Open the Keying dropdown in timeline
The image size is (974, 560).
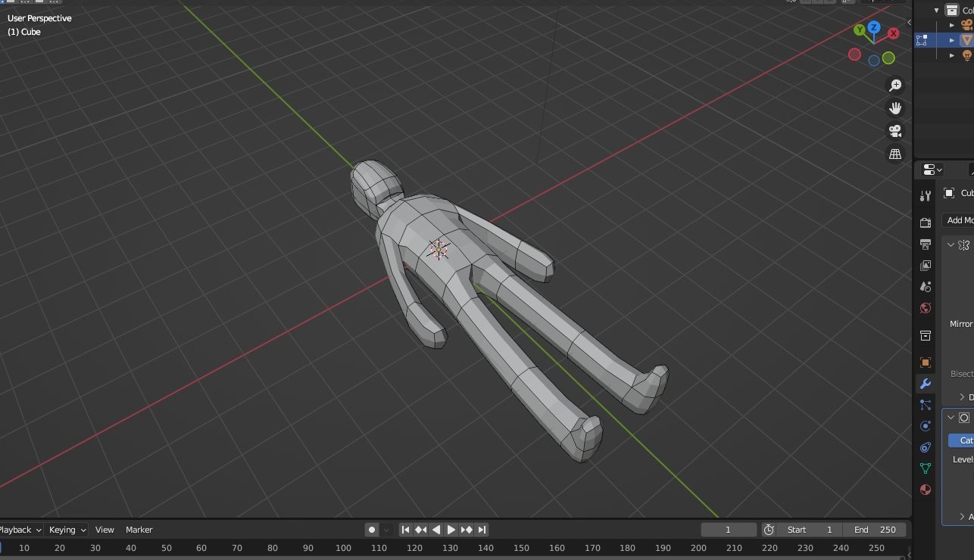[x=67, y=530]
